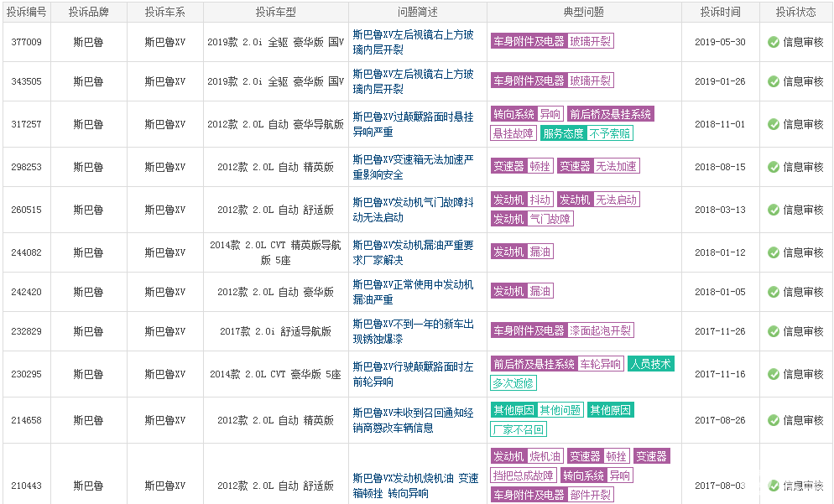Click the 投诉编号 column header
Screen dimensions: 834x504
point(27,13)
